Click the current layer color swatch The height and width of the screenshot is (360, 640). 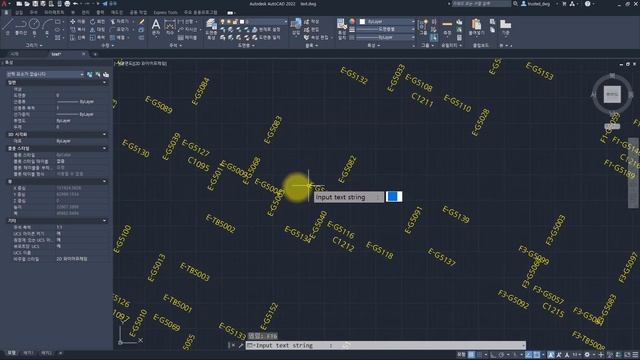(242, 22)
